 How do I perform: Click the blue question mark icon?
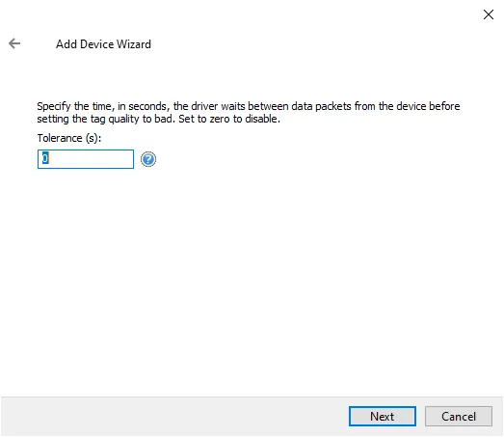click(148, 159)
